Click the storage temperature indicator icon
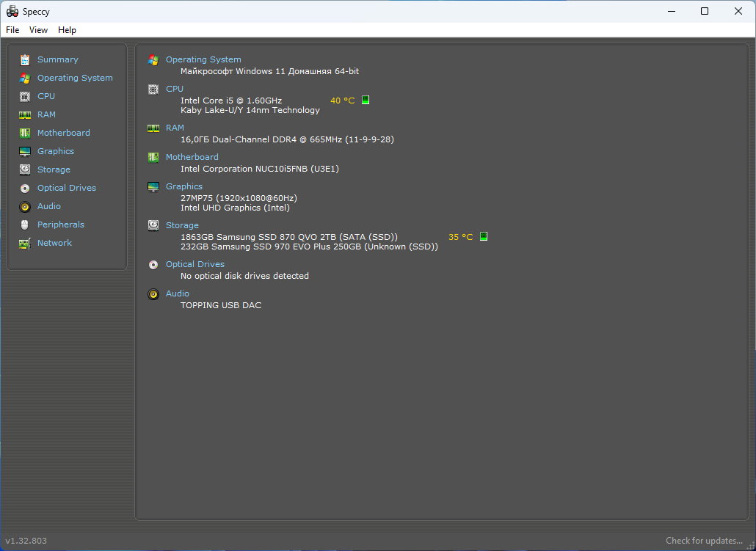Screen dimensions: 756x551 pos(484,237)
